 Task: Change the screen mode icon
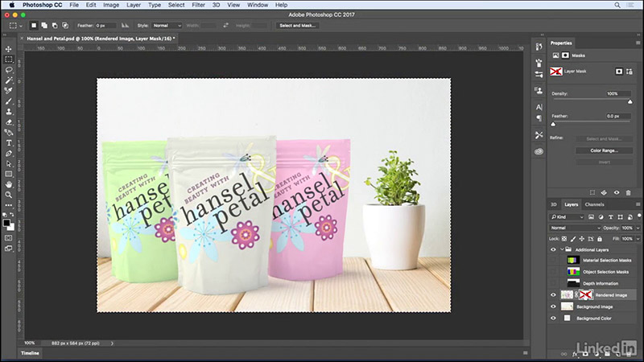click(x=9, y=249)
